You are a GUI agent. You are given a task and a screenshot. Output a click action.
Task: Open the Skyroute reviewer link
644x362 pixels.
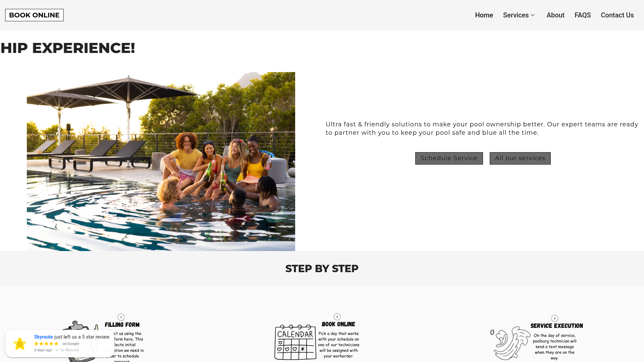point(44,337)
